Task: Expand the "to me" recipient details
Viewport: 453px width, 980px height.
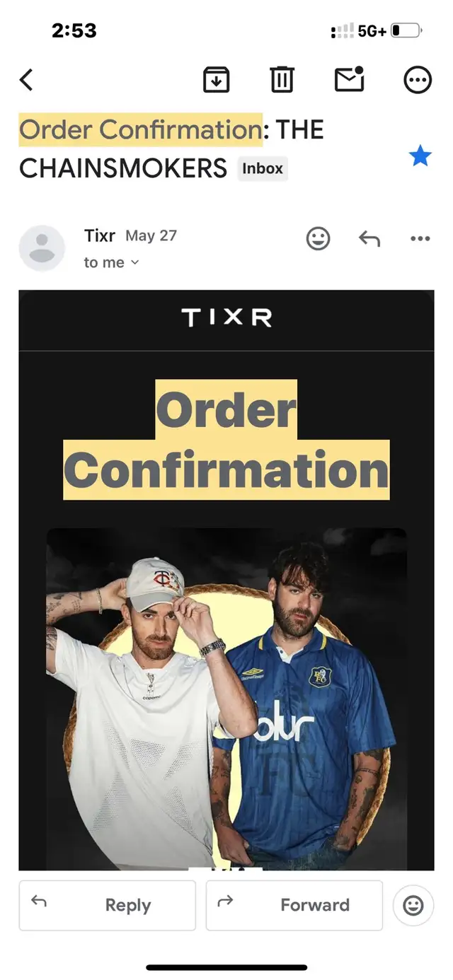Action: tap(111, 262)
